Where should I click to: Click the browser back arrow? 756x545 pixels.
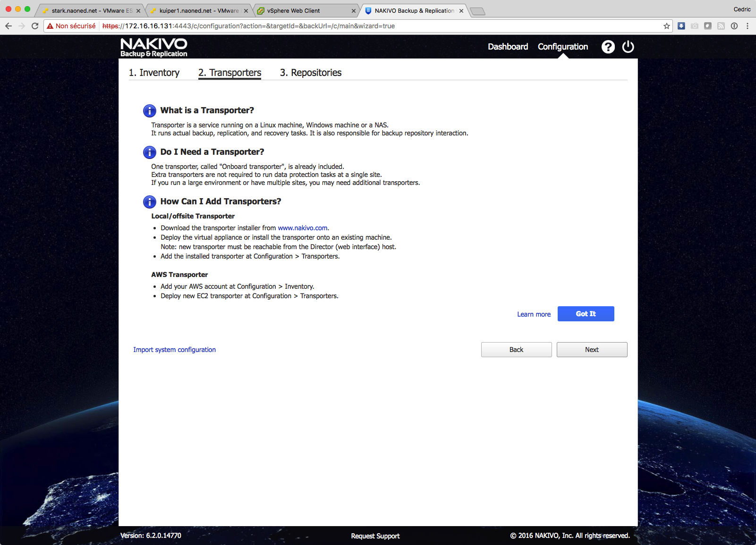tap(8, 26)
